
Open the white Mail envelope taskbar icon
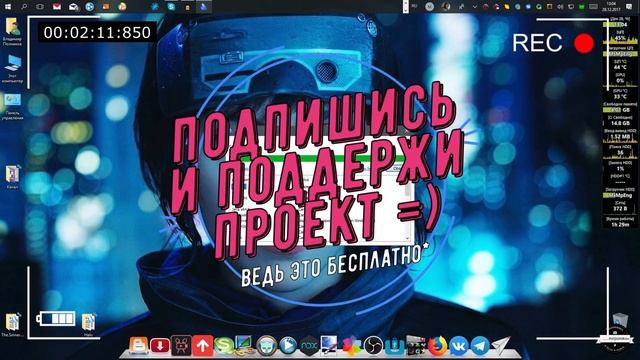[73, 7]
